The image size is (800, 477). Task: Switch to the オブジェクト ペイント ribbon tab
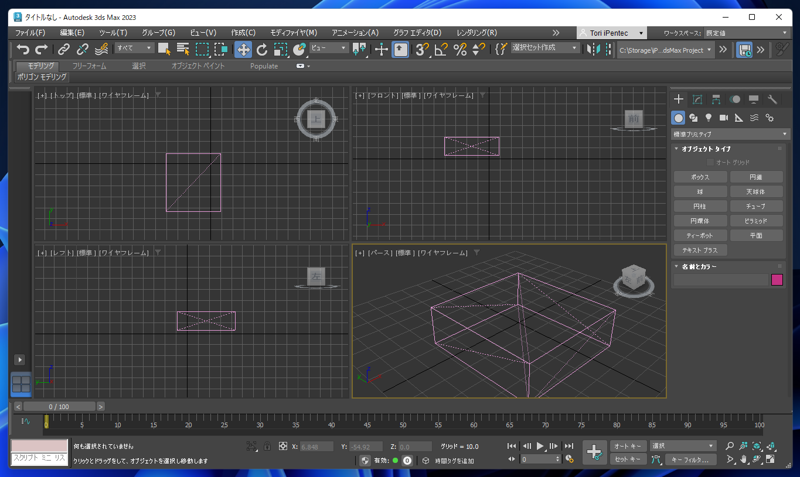tap(197, 66)
